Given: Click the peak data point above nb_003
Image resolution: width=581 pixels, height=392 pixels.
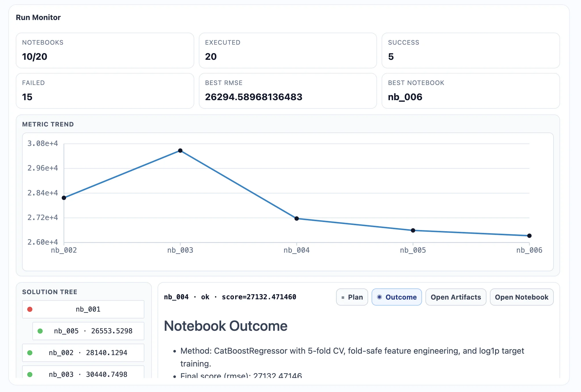Looking at the screenshot, I should (180, 150).
